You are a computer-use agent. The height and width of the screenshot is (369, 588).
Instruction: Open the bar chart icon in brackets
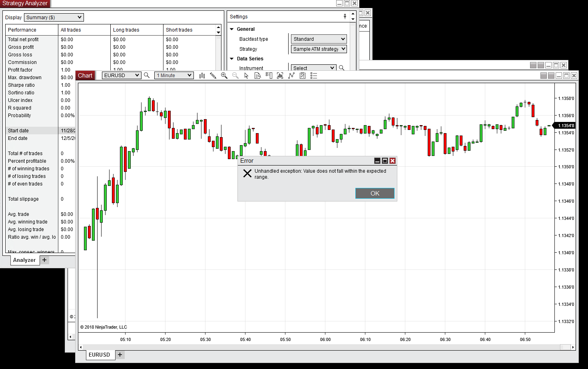click(x=280, y=76)
